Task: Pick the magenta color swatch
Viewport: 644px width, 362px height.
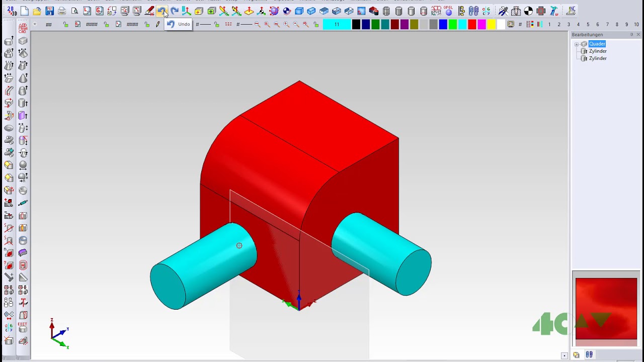Action: click(481, 24)
